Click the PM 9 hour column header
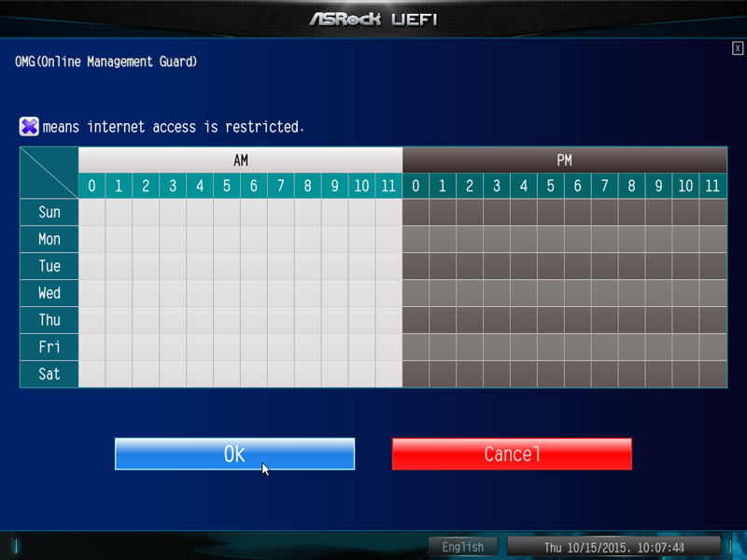The image size is (747, 560). pos(658,186)
